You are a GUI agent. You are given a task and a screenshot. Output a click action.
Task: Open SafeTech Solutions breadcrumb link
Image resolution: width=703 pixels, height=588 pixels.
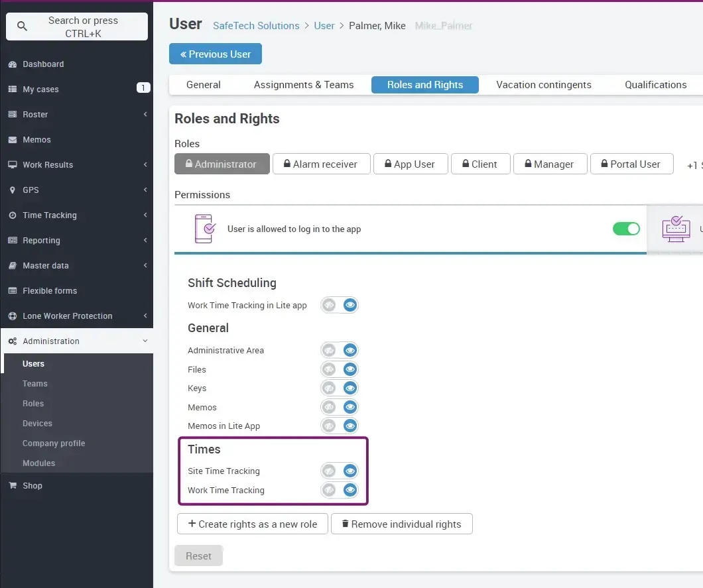(256, 26)
